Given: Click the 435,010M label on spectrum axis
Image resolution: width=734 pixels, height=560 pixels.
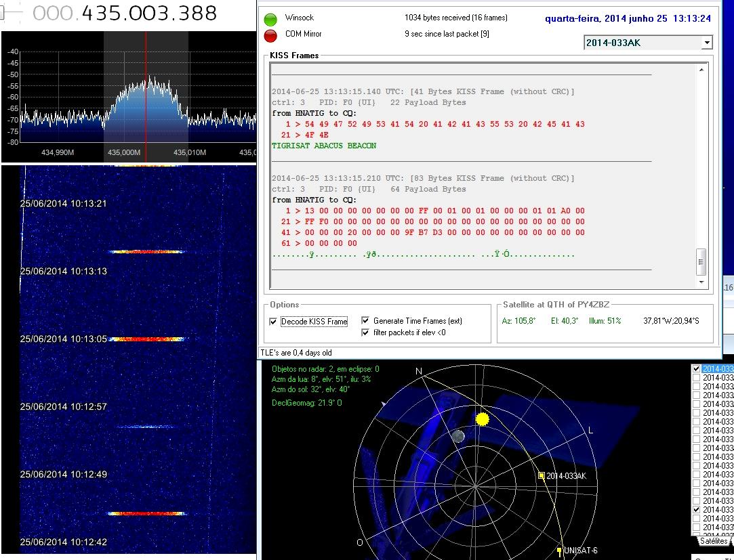Looking at the screenshot, I should [x=190, y=152].
